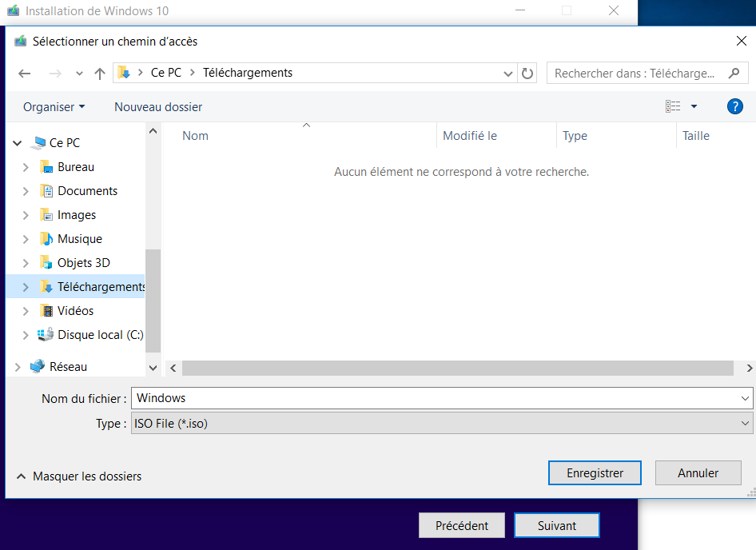756x550 pixels.
Task: Click horizontal scrollbar right arrow
Action: pos(750,368)
